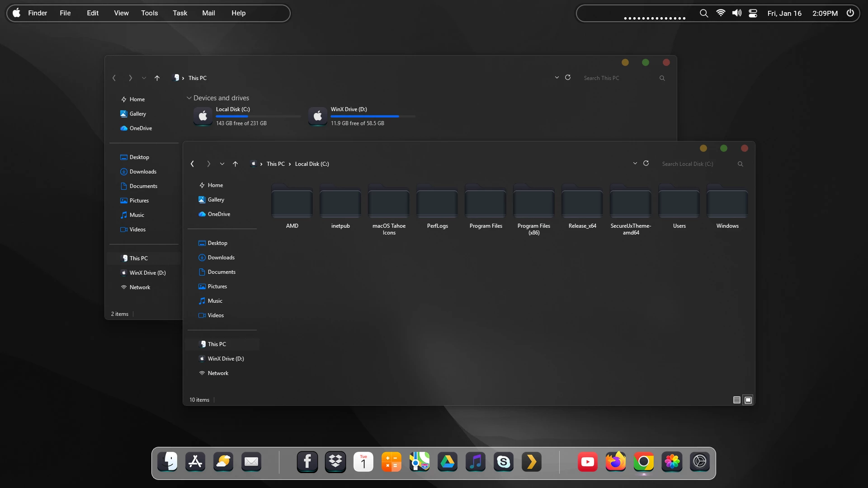868x488 pixels.
Task: Go back in the Local Disk window
Action: coord(192,164)
